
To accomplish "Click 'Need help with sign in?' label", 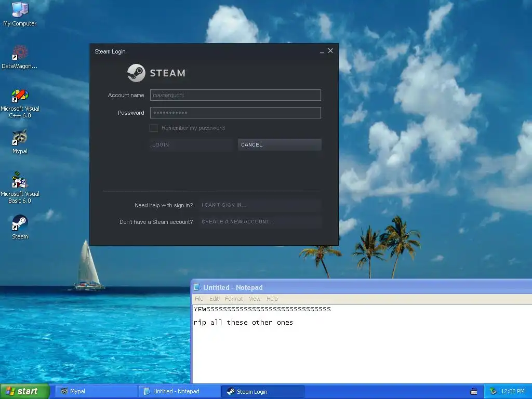I will (x=164, y=205).
